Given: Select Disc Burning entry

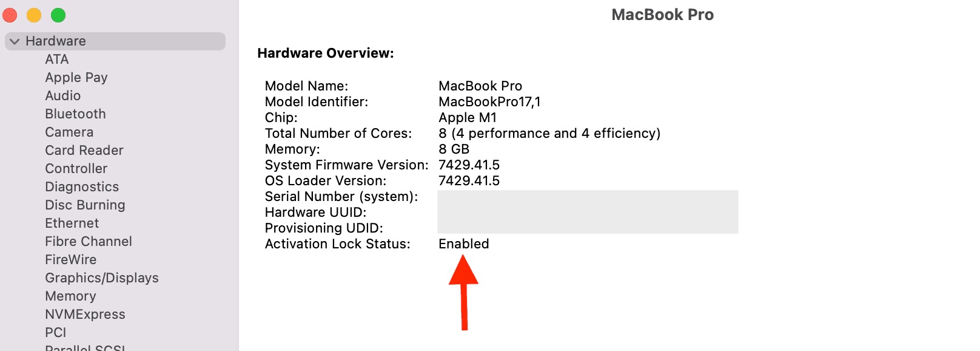Looking at the screenshot, I should 86,205.
